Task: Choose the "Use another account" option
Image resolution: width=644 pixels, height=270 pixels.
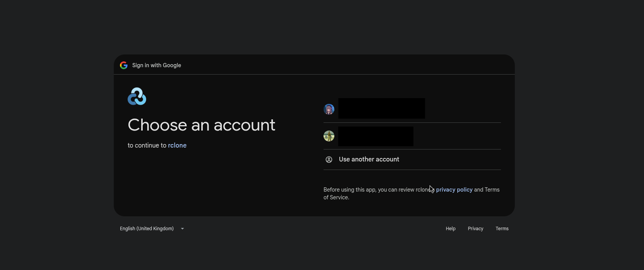Action: pyautogui.click(x=369, y=160)
